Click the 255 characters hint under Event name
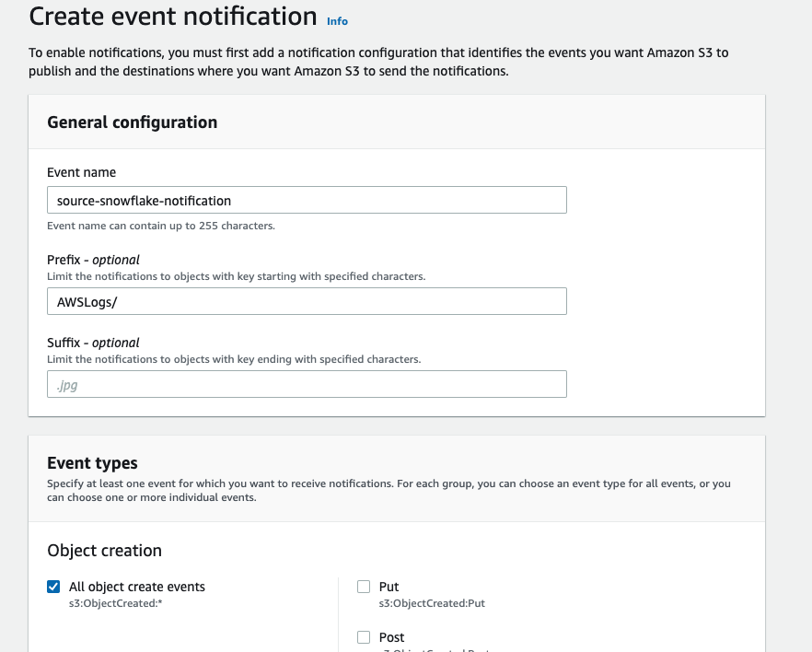 [161, 226]
